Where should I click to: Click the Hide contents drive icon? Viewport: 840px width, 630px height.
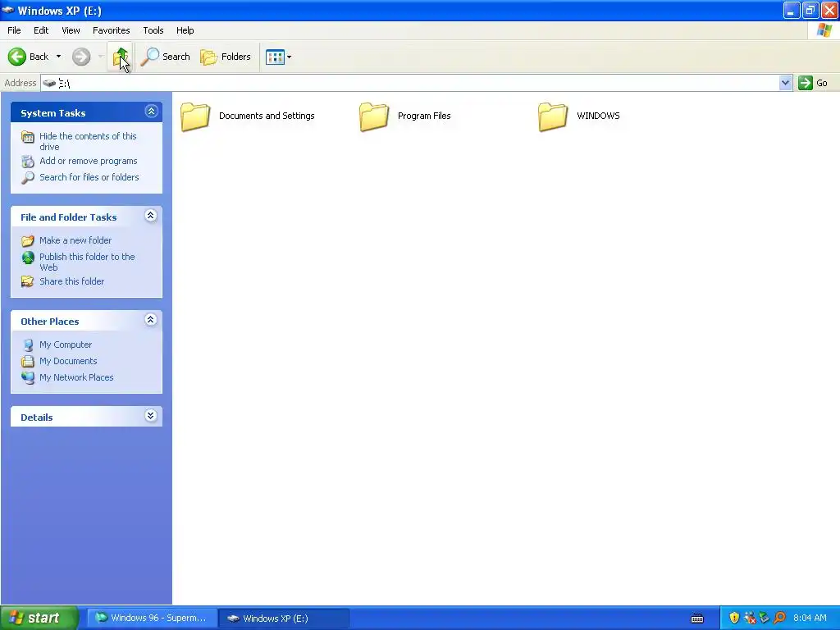28,137
